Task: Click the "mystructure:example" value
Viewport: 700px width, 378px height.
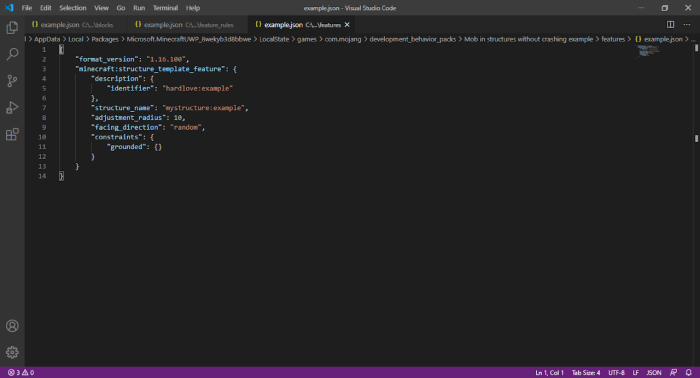Action: point(204,108)
